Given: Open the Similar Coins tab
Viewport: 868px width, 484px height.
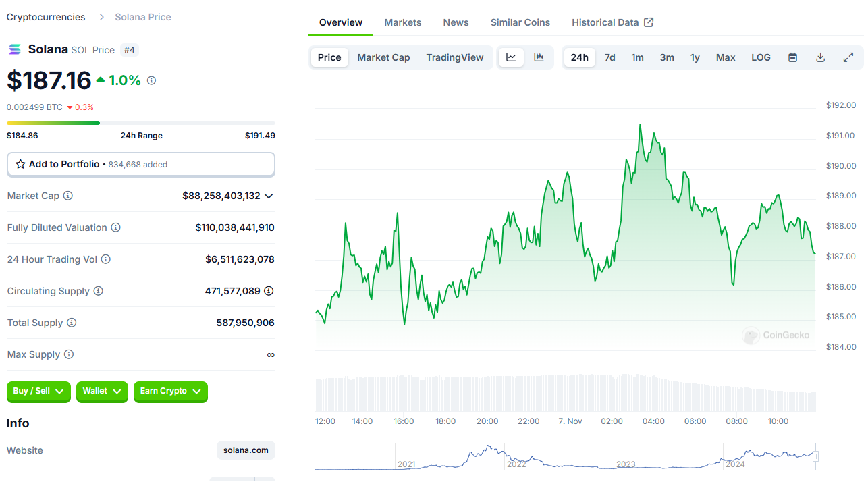Looking at the screenshot, I should (520, 22).
